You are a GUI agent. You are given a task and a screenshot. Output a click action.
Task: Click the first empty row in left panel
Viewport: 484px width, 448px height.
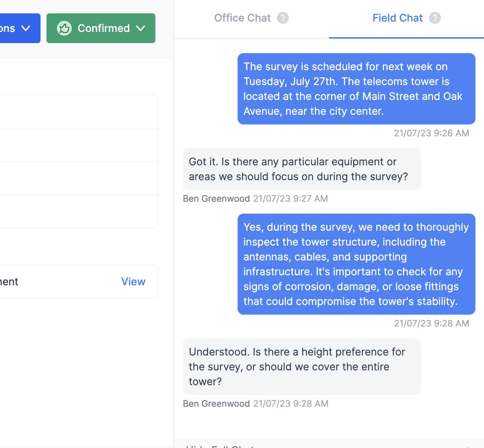pyautogui.click(x=78, y=111)
